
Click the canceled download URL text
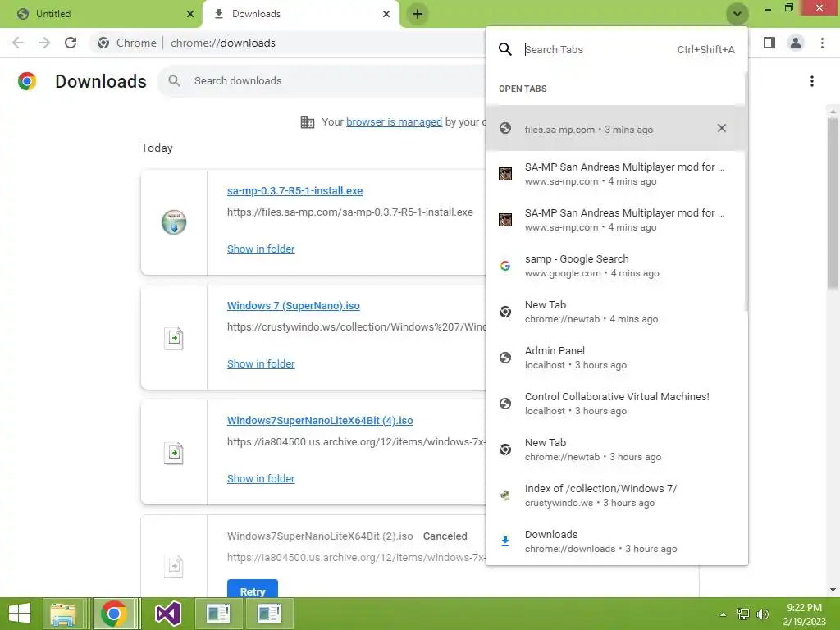356,557
